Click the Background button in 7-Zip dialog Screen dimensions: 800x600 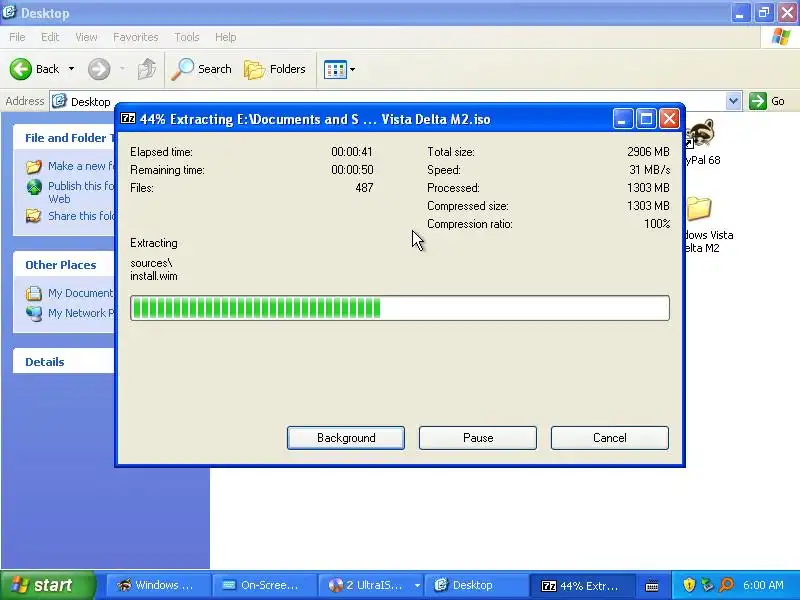[x=346, y=438]
